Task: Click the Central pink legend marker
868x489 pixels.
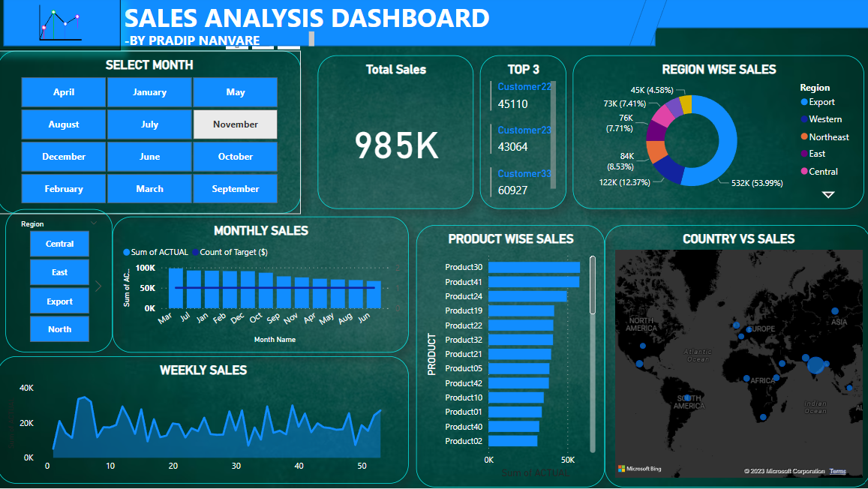Action: tap(804, 172)
